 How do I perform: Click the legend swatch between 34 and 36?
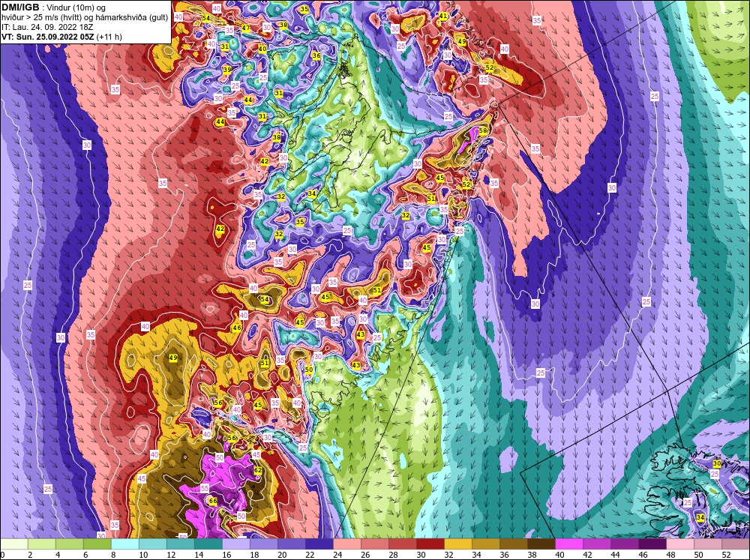click(485, 544)
